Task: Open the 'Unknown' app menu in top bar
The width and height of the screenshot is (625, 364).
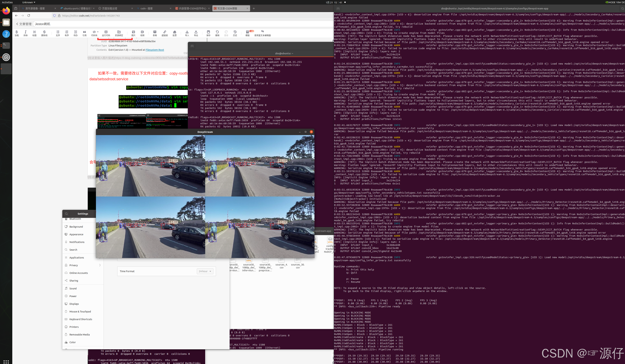Action: pyautogui.click(x=29, y=2)
